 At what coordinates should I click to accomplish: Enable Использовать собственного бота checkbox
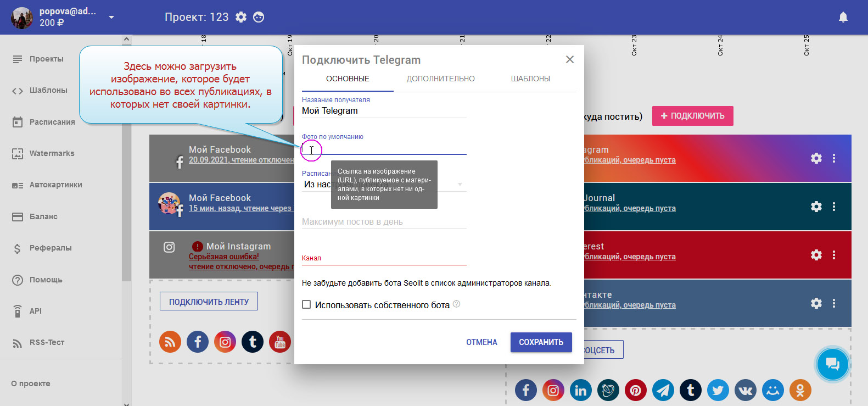point(306,304)
